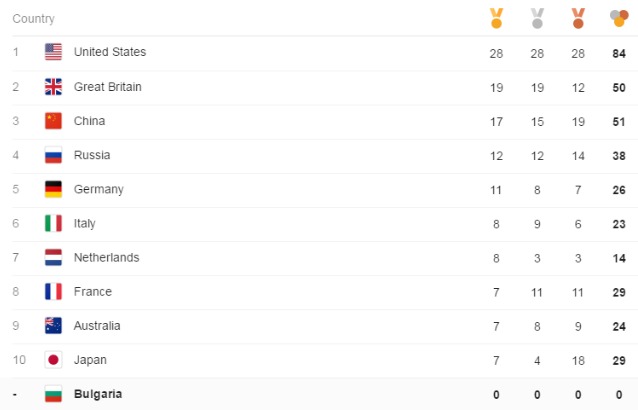Click the gold medal column icon
The width and height of the screenshot is (638, 410).
tap(496, 18)
